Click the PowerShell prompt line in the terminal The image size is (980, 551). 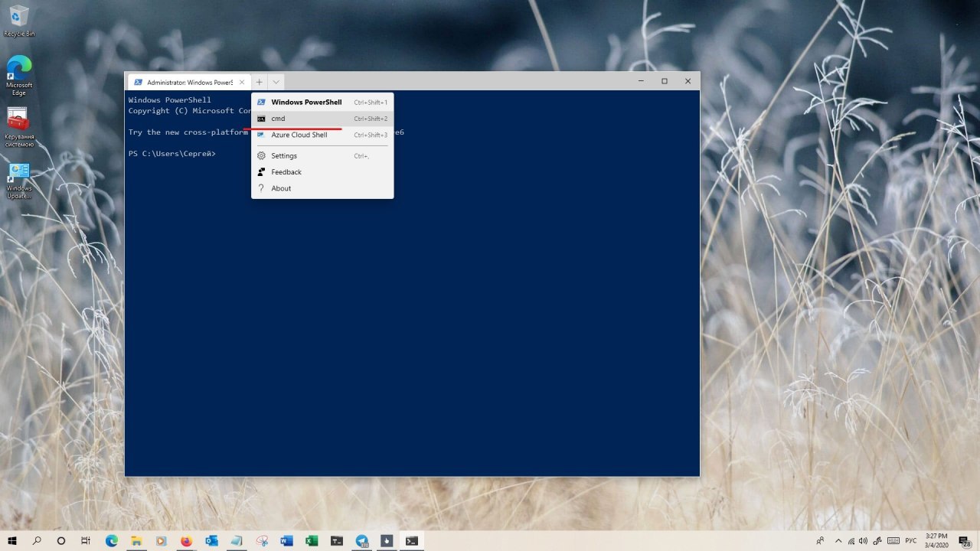[x=172, y=154]
